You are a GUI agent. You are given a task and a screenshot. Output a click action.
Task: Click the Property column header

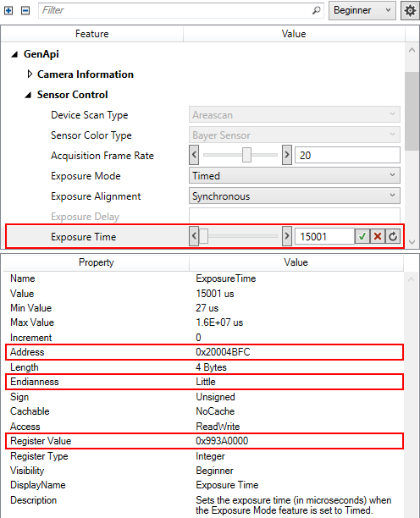[97, 262]
